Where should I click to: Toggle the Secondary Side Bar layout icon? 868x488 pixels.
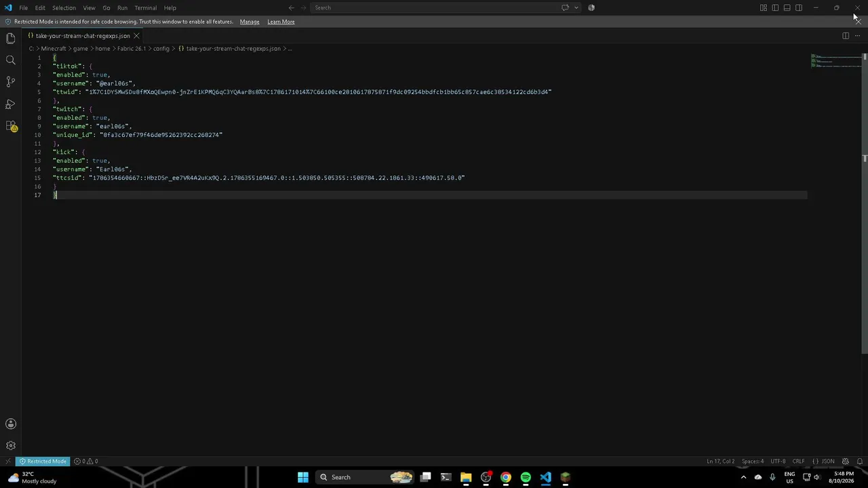pyautogui.click(x=799, y=7)
